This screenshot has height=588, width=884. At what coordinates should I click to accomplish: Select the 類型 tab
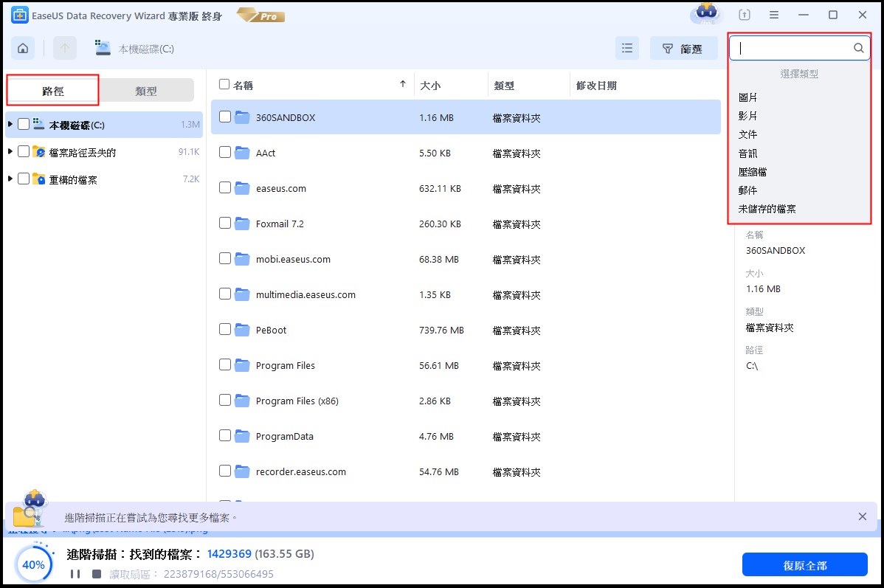tap(146, 90)
